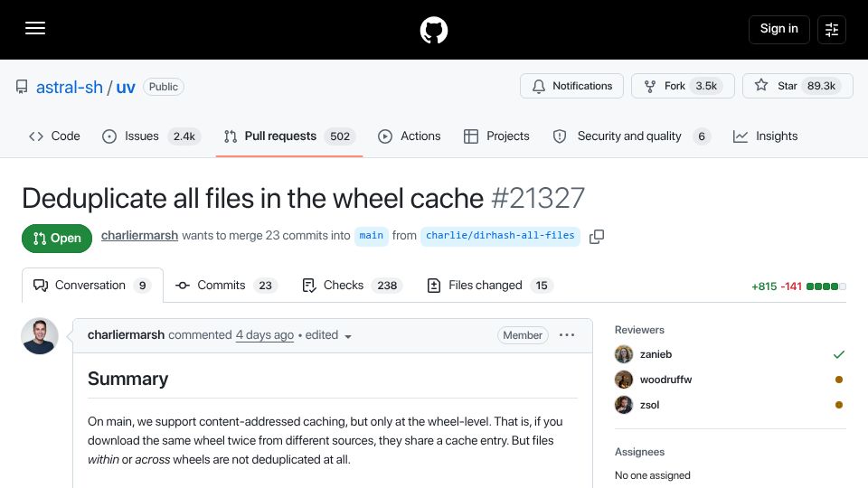This screenshot has height=488, width=868.
Task: Open the astral-sh organization link
Action: coord(70,87)
